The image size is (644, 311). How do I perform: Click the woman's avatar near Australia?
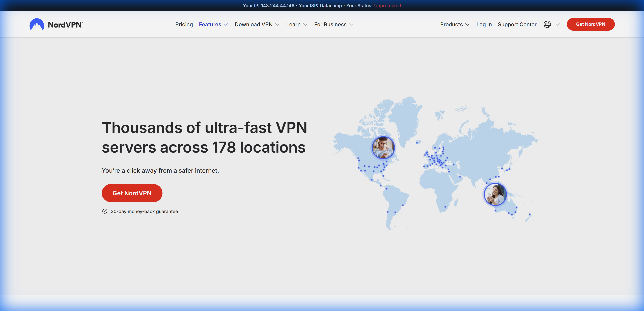tap(495, 194)
